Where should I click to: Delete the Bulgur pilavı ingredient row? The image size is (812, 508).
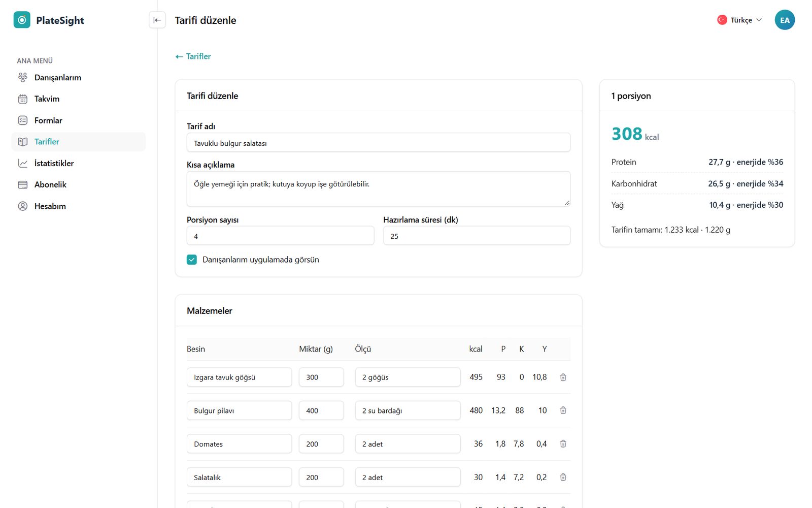(563, 410)
